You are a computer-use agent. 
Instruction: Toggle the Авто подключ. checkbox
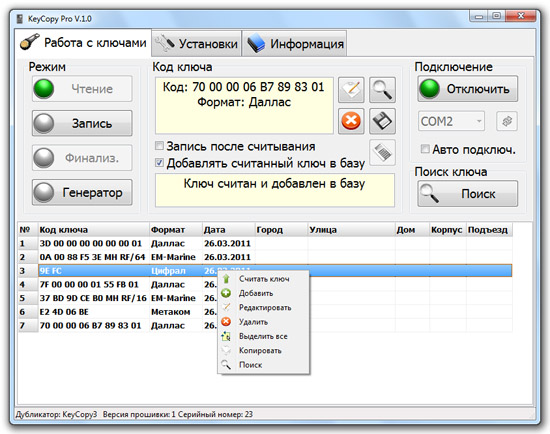425,149
